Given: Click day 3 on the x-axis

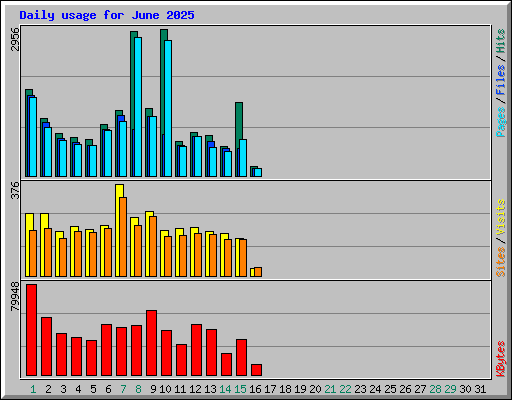Looking at the screenshot, I should [63, 389].
